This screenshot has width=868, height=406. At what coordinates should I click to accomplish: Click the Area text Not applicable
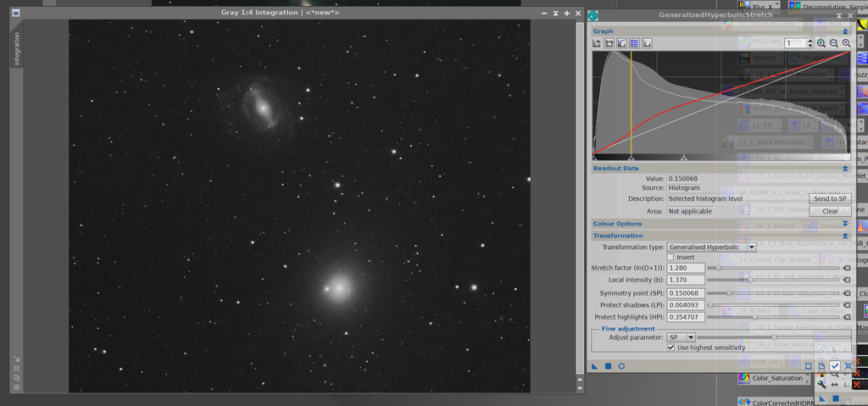pos(690,211)
